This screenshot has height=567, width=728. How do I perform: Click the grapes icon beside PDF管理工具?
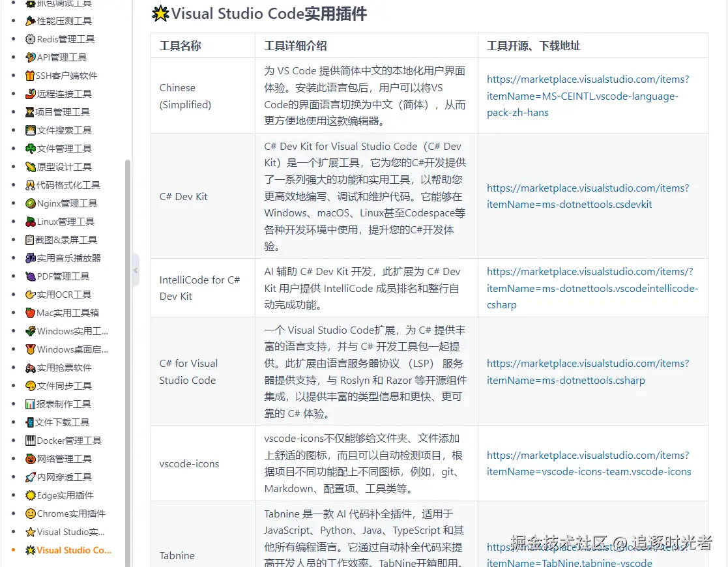[30, 276]
